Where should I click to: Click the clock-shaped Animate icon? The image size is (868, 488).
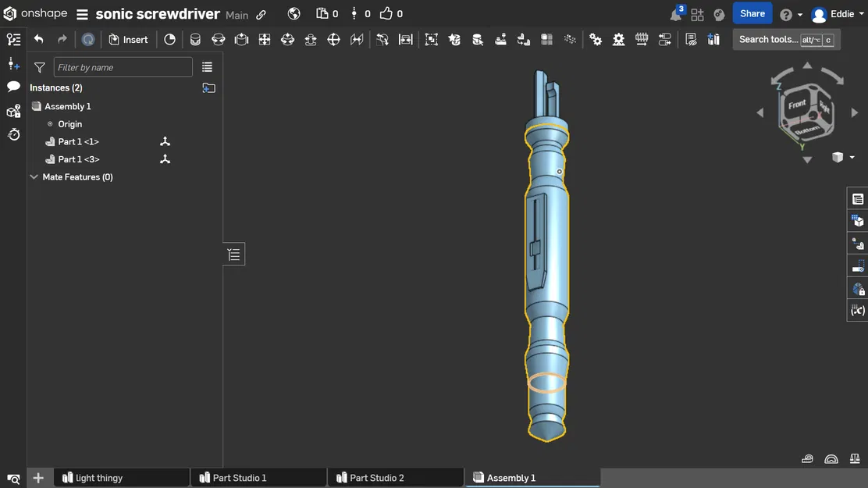[170, 39]
